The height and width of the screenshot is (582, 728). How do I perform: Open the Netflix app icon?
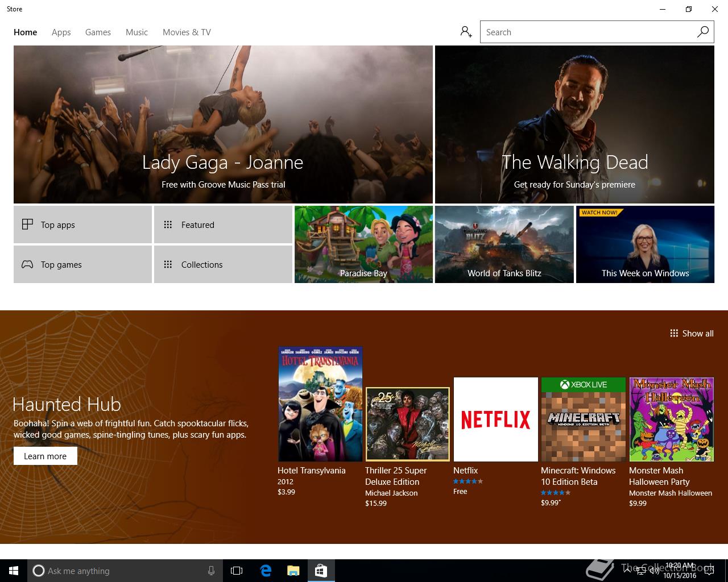(495, 419)
